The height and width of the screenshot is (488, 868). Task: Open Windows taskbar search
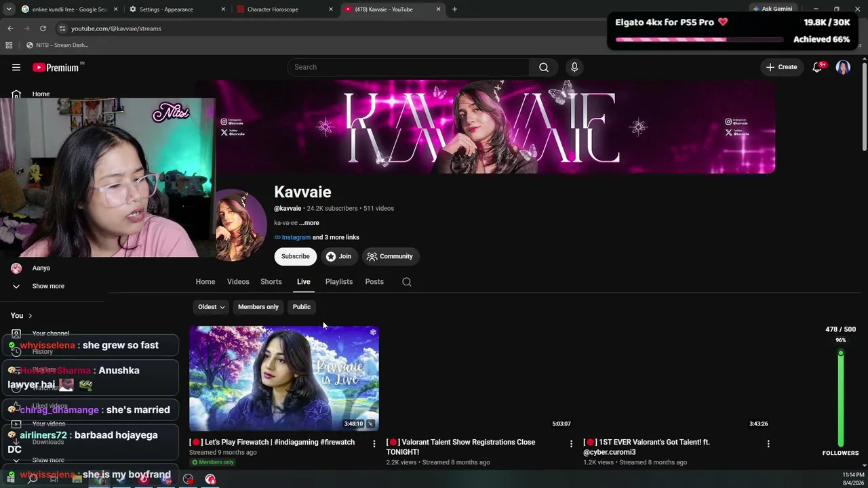pyautogui.click(x=32, y=479)
